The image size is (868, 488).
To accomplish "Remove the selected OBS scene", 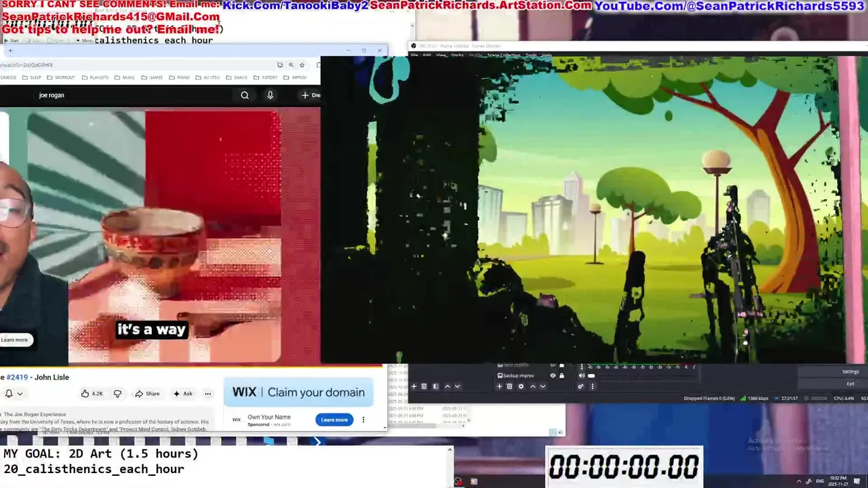I will (x=424, y=386).
